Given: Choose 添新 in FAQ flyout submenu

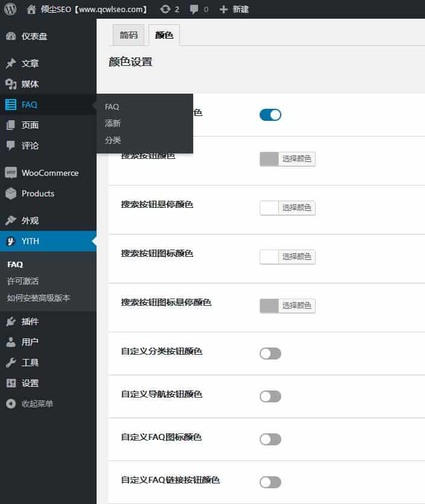Looking at the screenshot, I should [x=112, y=123].
